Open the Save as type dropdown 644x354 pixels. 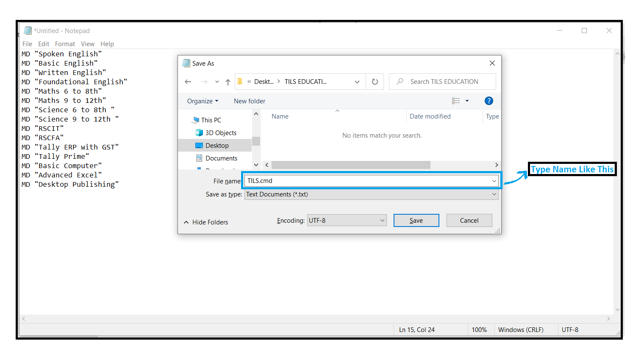(x=494, y=194)
